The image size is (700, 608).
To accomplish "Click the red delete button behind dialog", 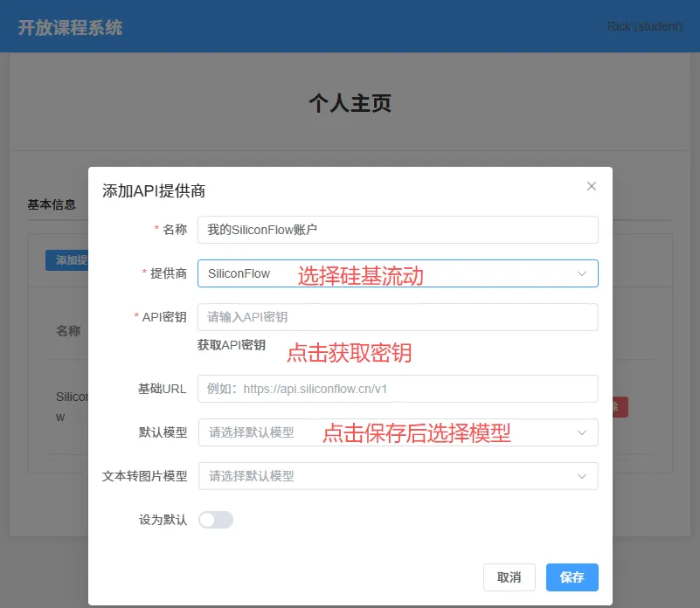I will click(620, 407).
